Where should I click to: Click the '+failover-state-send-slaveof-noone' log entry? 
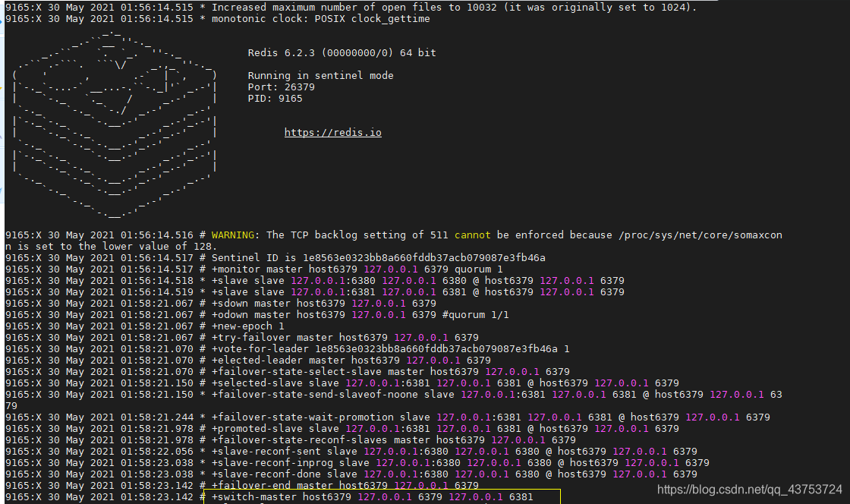(x=394, y=400)
